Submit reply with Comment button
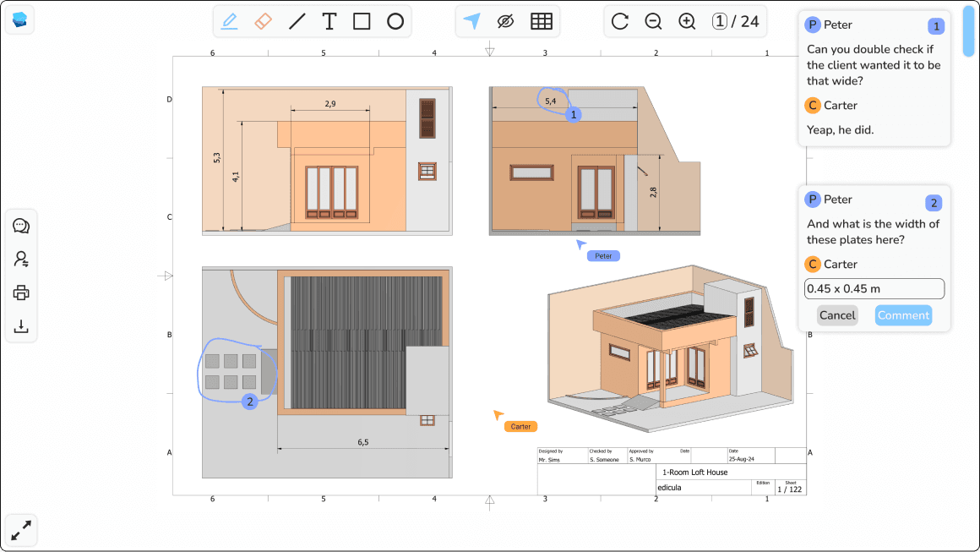This screenshot has height=552, width=980. coord(903,315)
